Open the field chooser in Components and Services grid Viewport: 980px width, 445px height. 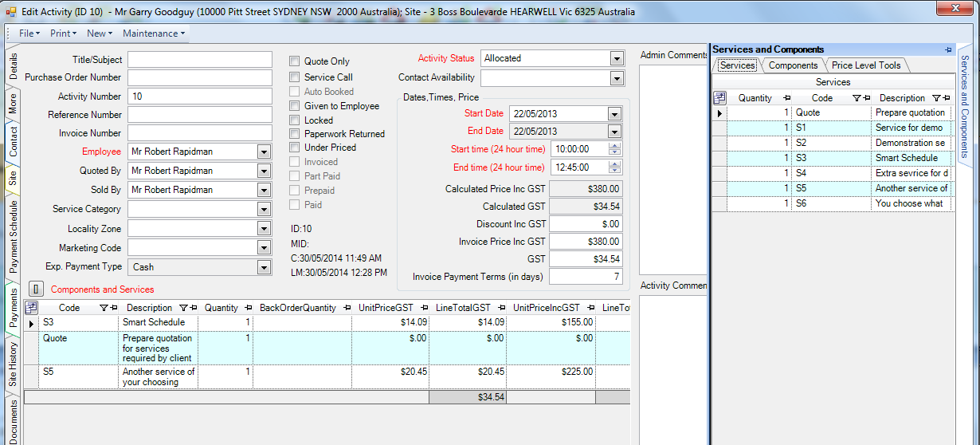pyautogui.click(x=32, y=307)
